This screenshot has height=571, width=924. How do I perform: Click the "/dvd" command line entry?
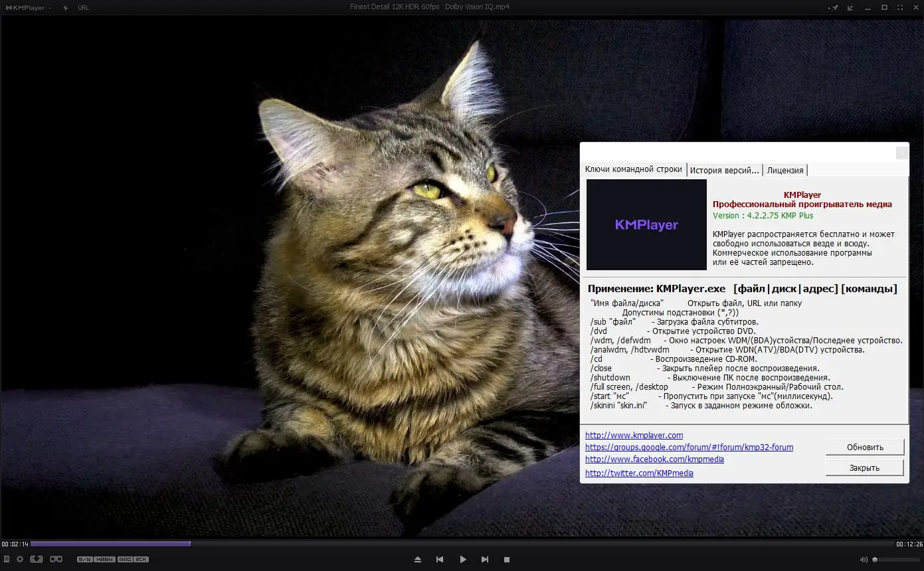[x=673, y=331]
